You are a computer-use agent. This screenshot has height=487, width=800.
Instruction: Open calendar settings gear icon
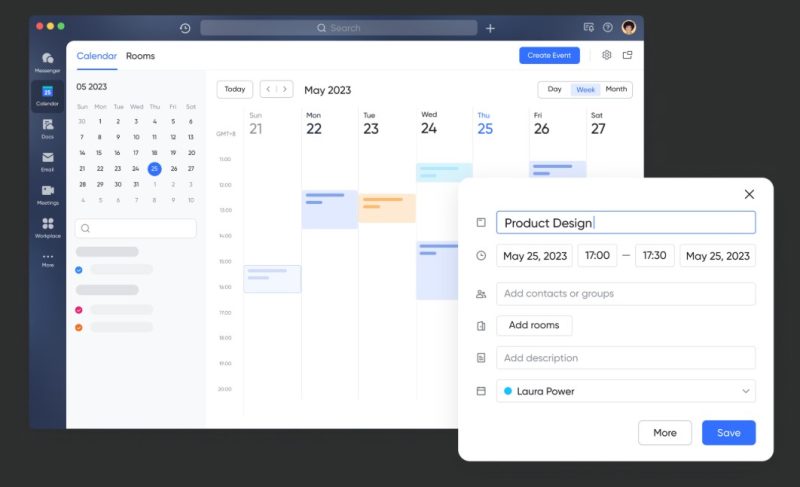coord(607,55)
